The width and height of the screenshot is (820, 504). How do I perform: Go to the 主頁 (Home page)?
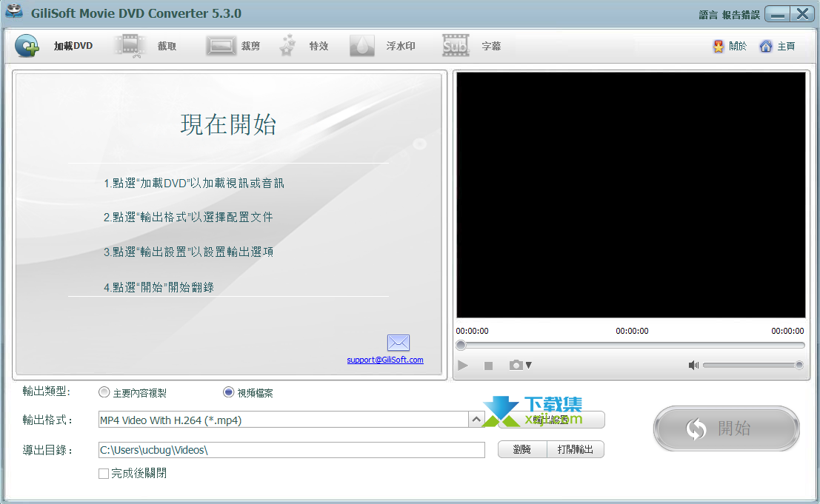pos(778,47)
